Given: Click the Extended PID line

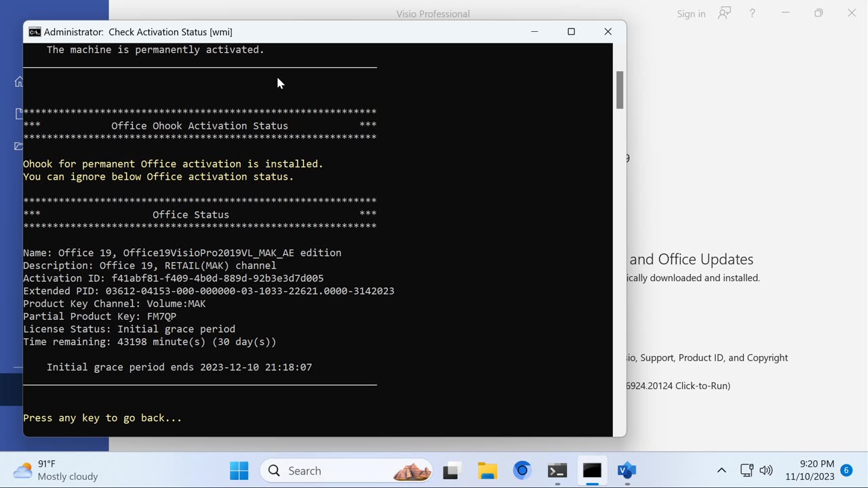Looking at the screenshot, I should click(x=208, y=291).
